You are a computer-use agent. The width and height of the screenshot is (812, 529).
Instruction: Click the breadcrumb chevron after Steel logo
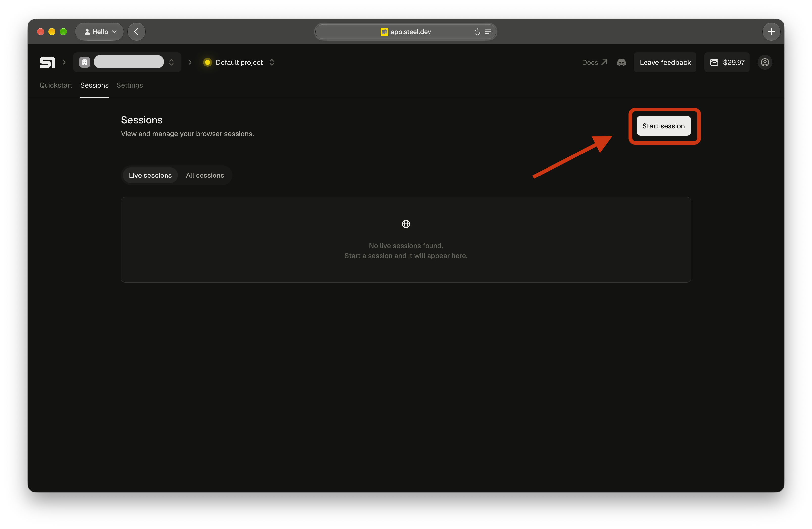pyautogui.click(x=64, y=62)
